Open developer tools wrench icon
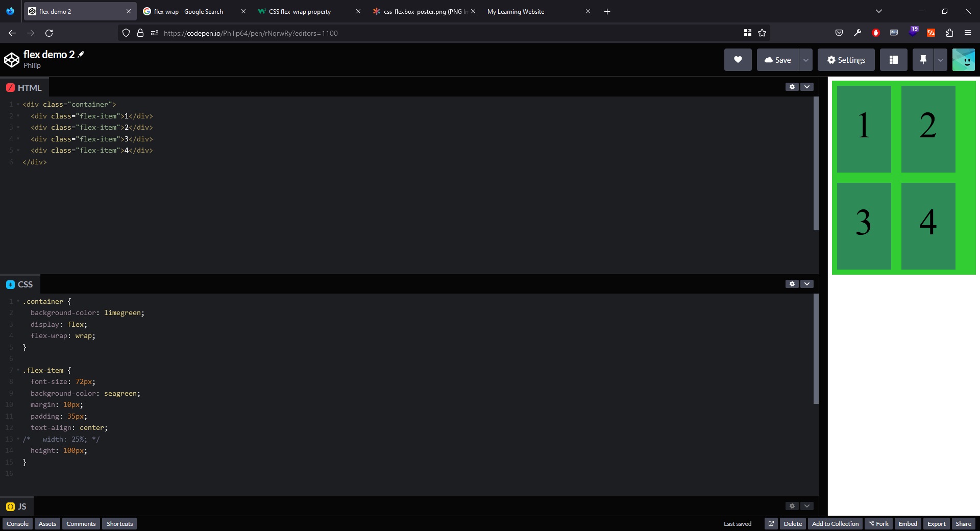This screenshot has width=980, height=531. click(857, 33)
